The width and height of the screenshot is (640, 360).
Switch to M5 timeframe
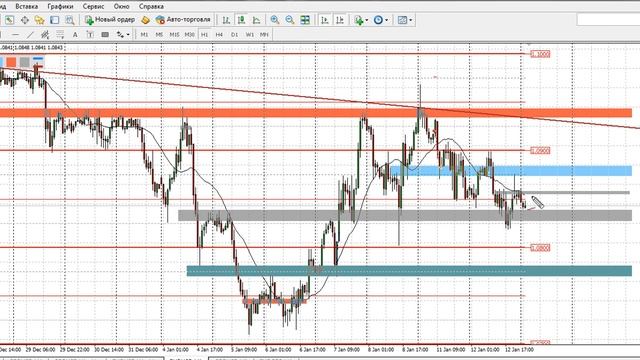coord(159,35)
